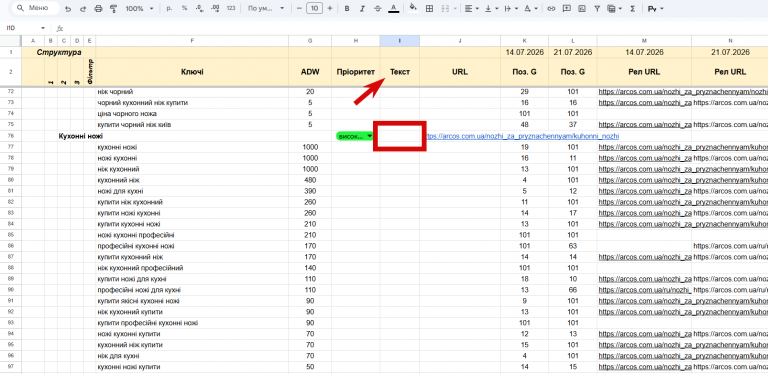Image resolution: width=768 pixels, height=374 pixels.
Task: Activate the paint format tool
Action: (114, 8)
